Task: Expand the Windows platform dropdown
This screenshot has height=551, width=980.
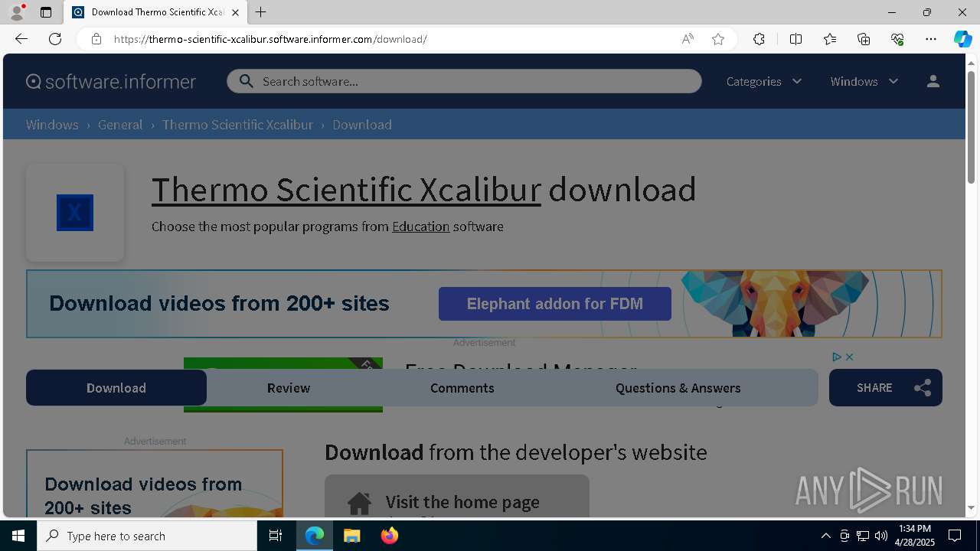Action: click(x=864, y=81)
